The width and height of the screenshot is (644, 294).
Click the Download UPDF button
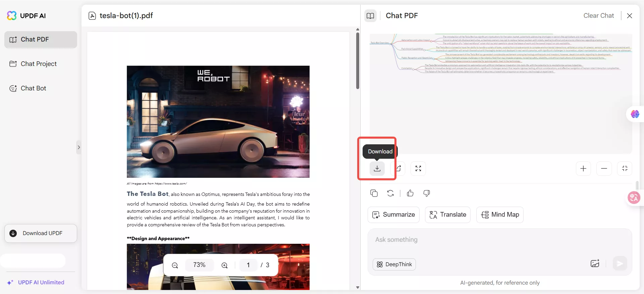pos(41,233)
